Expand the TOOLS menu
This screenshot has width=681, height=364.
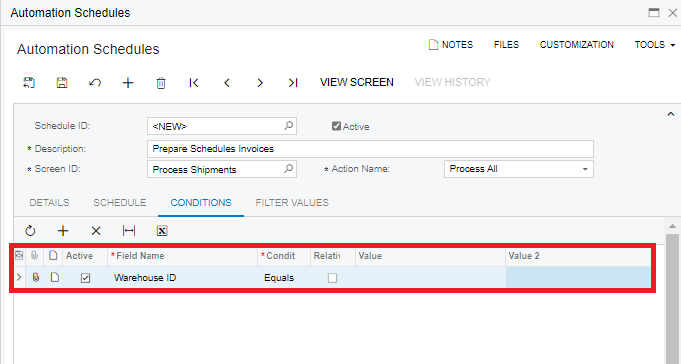coord(655,45)
